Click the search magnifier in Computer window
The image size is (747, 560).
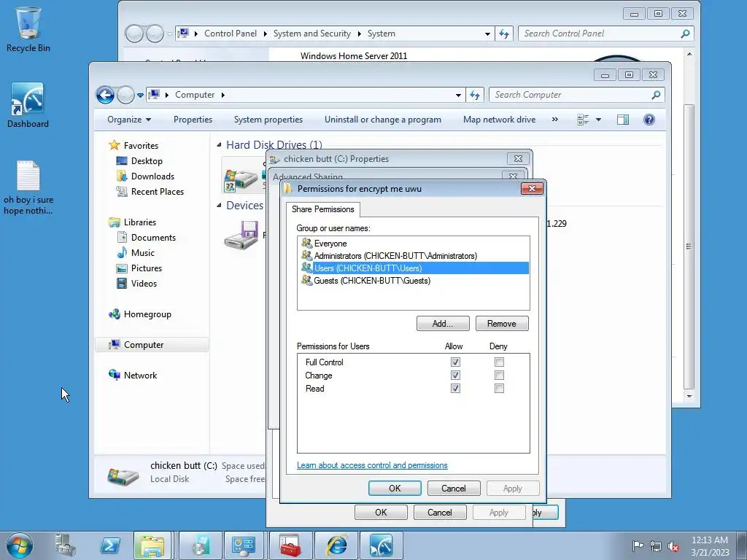(656, 95)
